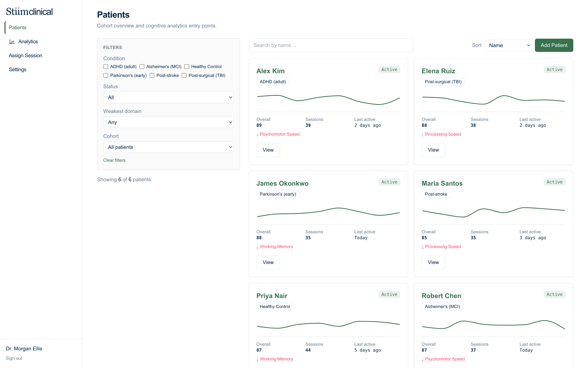
Task: Enable the Parkinson's (early) filter checkbox
Action: [x=106, y=75]
